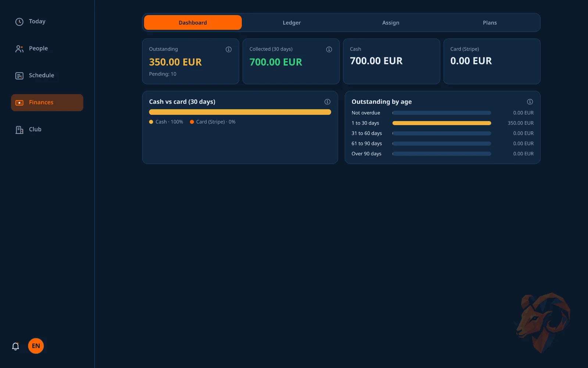Show info for the Outstanding card

coord(229,49)
